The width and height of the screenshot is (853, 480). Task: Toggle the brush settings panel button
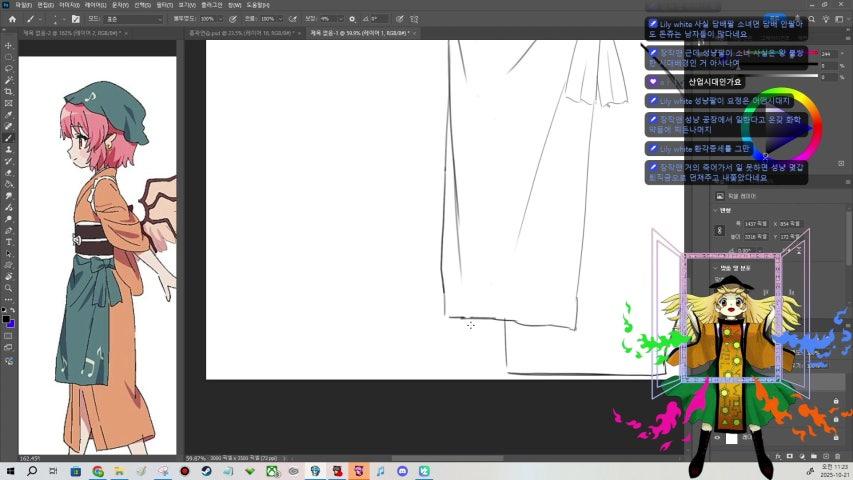click(77, 19)
